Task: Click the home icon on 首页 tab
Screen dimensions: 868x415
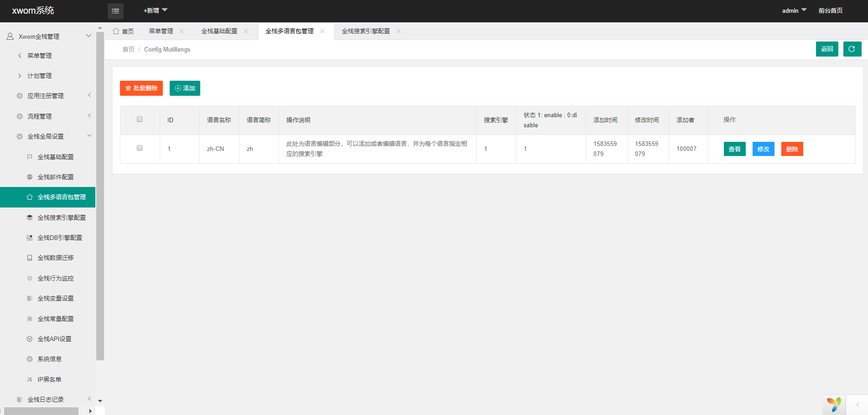Action: point(116,31)
